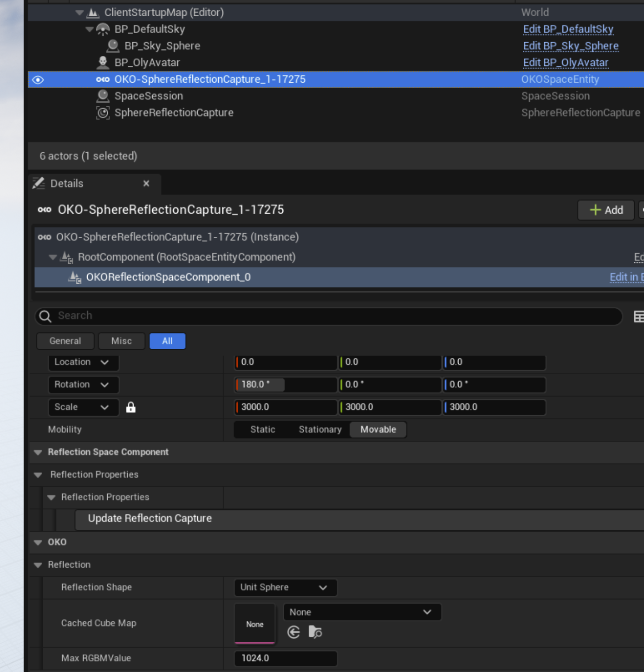
Task: Click the property matrix grid icon
Action: [638, 317]
